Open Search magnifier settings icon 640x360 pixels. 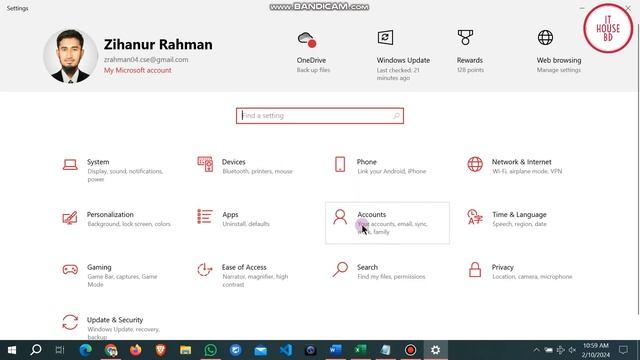click(340, 270)
